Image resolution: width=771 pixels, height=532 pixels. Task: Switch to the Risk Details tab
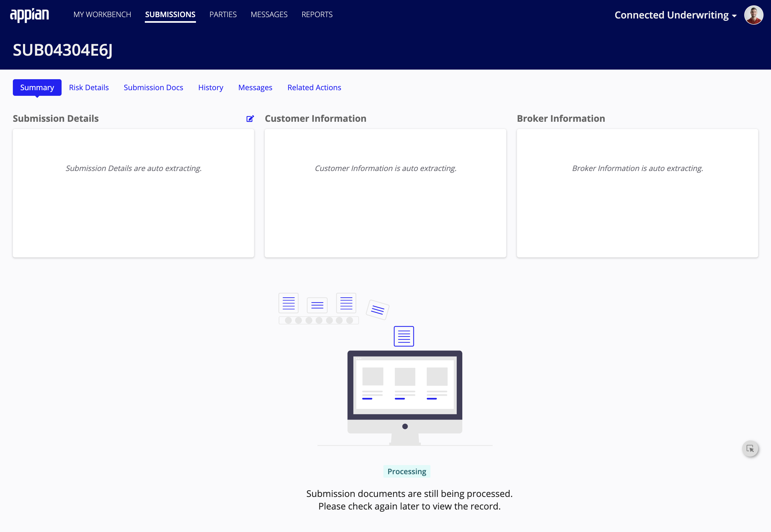89,87
